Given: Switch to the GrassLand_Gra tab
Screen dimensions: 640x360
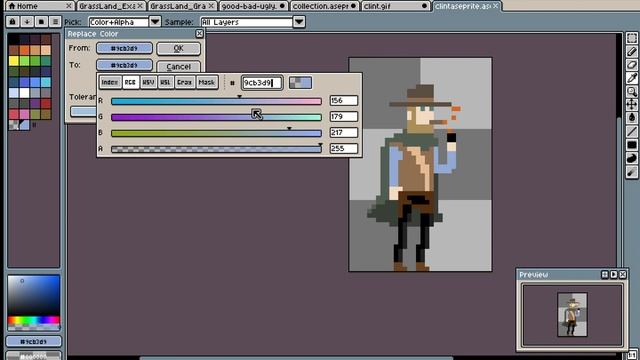Looking at the screenshot, I should tap(182, 6).
